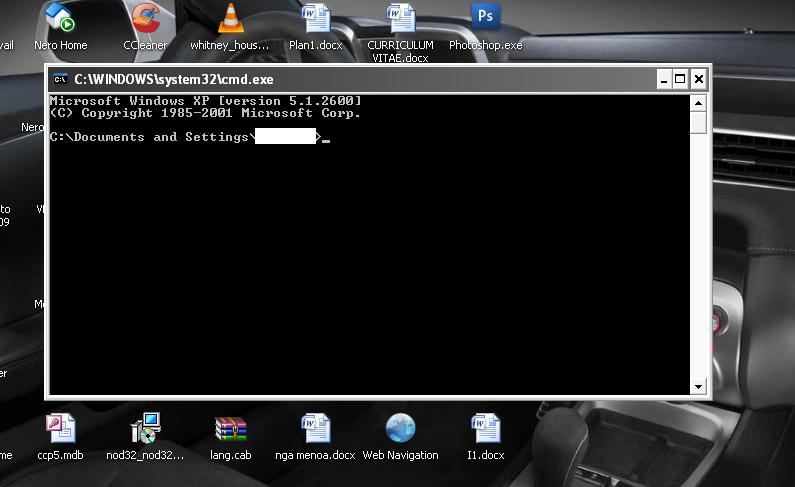Select the ccp5.mdb database file
The width and height of the screenshot is (795, 487).
(x=60, y=429)
